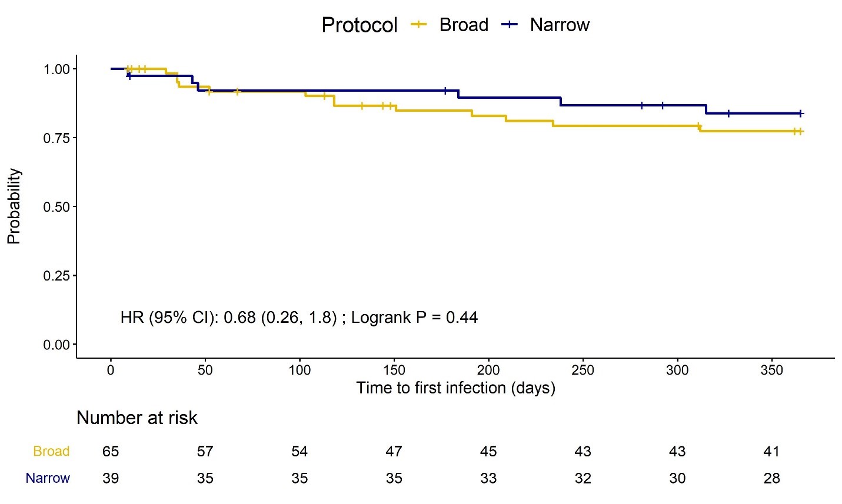
Task: Click the 1.00 tick label on y-axis
Action: point(56,69)
